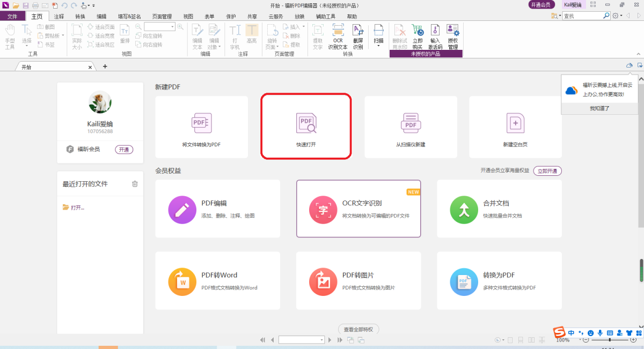Click the 立即开通 button

tap(547, 170)
